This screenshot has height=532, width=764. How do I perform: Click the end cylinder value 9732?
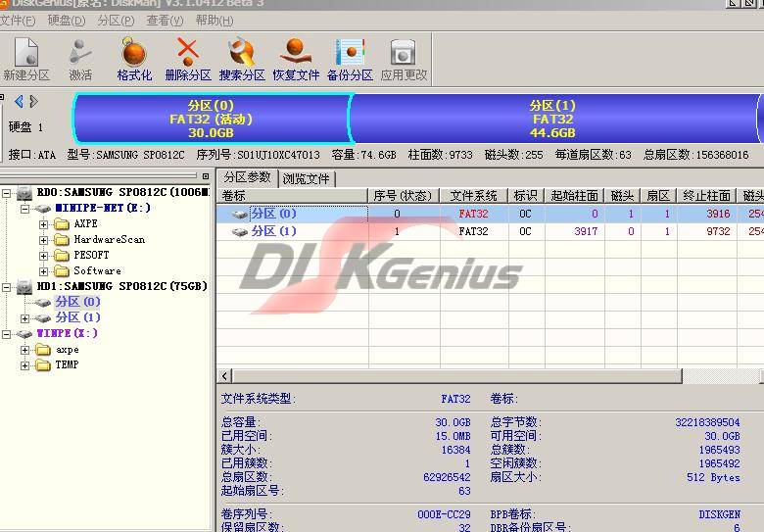[718, 232]
